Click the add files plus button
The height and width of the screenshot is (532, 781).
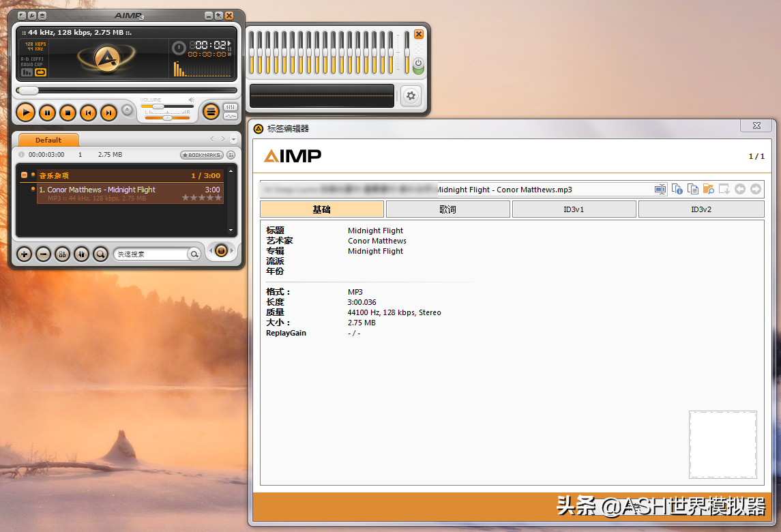[x=24, y=254]
